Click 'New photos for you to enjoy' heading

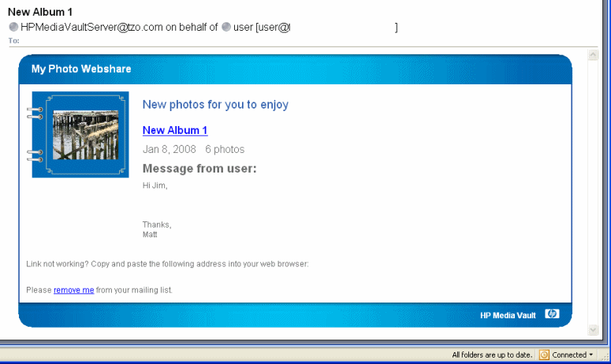pyautogui.click(x=215, y=105)
